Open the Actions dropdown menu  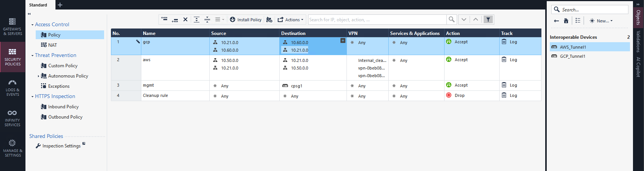pyautogui.click(x=291, y=20)
